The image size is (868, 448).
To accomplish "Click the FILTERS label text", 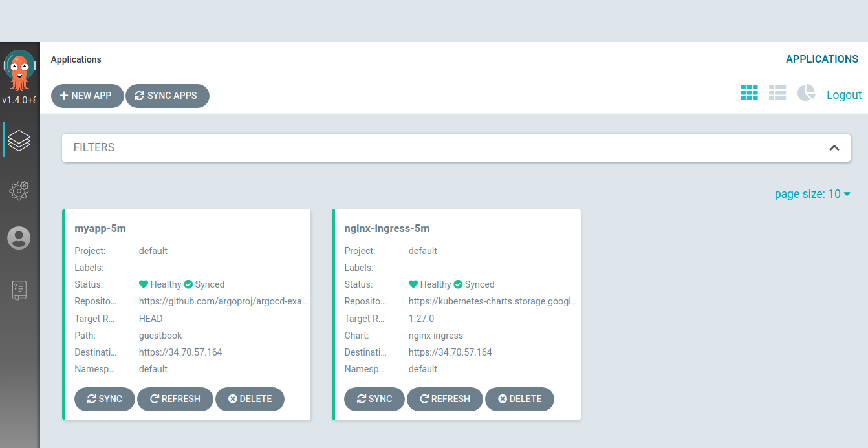I will pyautogui.click(x=94, y=147).
